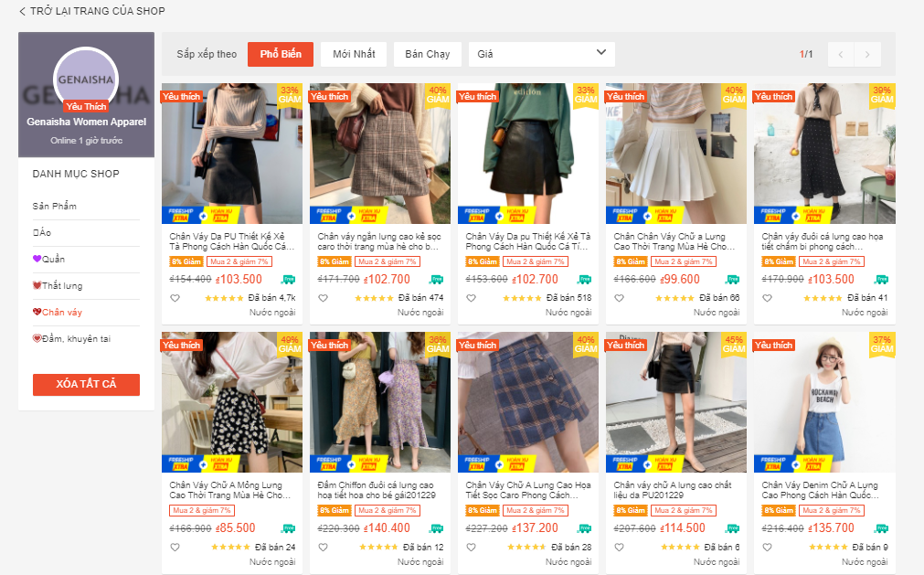Toggle favorite on the floral midi skirt
Viewport: 924px width, 575px height.
tap(767, 296)
